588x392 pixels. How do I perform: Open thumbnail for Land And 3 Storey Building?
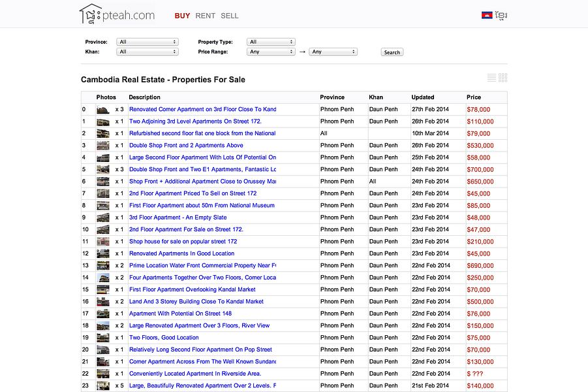(102, 302)
